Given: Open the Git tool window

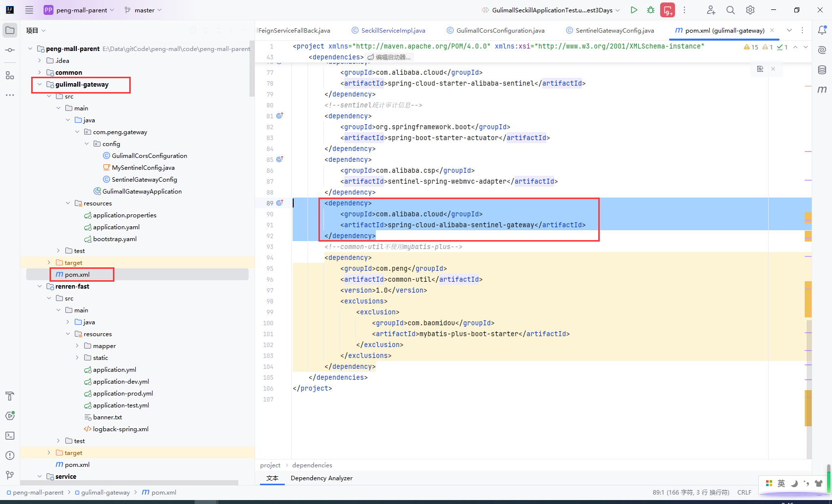Looking at the screenshot, I should click(x=10, y=475).
